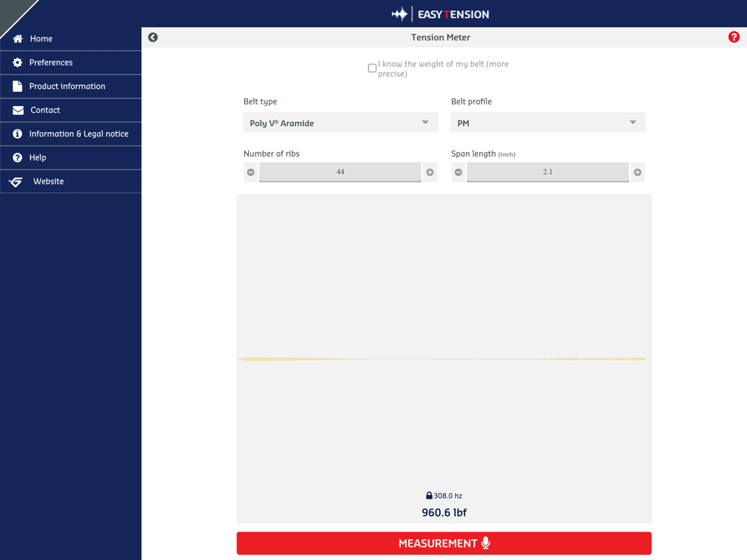Screen dimensions: 747x560
Task: Click the Belt type label
Action: [x=260, y=102]
